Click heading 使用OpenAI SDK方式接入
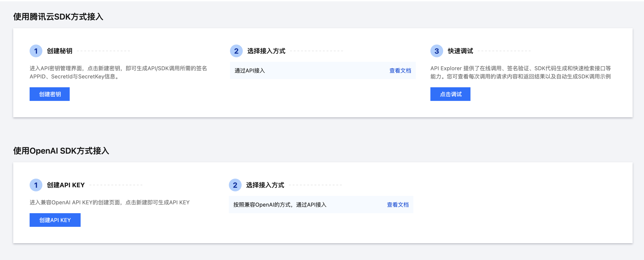This screenshot has width=644, height=260. pos(61,151)
